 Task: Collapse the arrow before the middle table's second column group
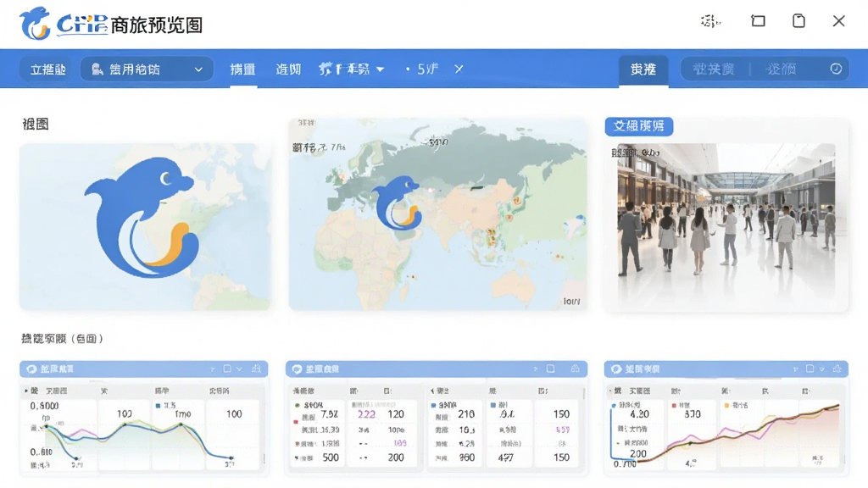[432, 391]
